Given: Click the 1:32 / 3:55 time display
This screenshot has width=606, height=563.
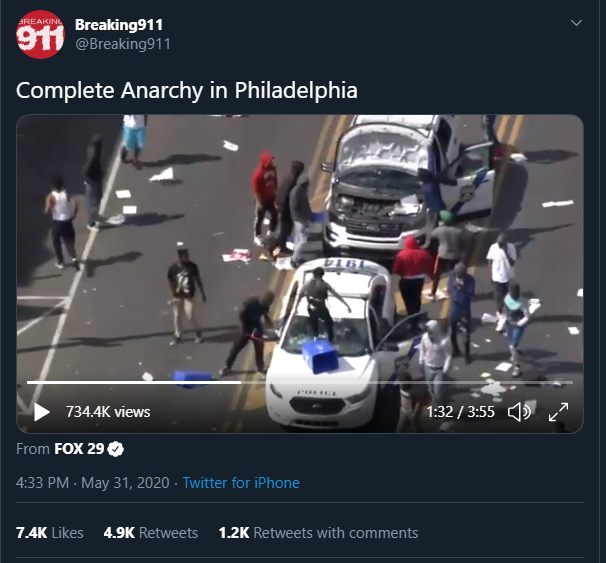Looking at the screenshot, I should [x=460, y=412].
